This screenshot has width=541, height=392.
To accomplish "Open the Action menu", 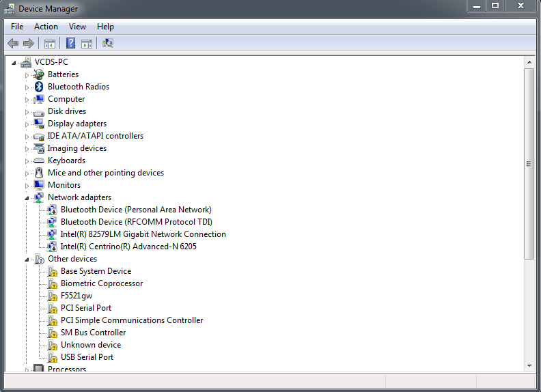I will 46,27.
